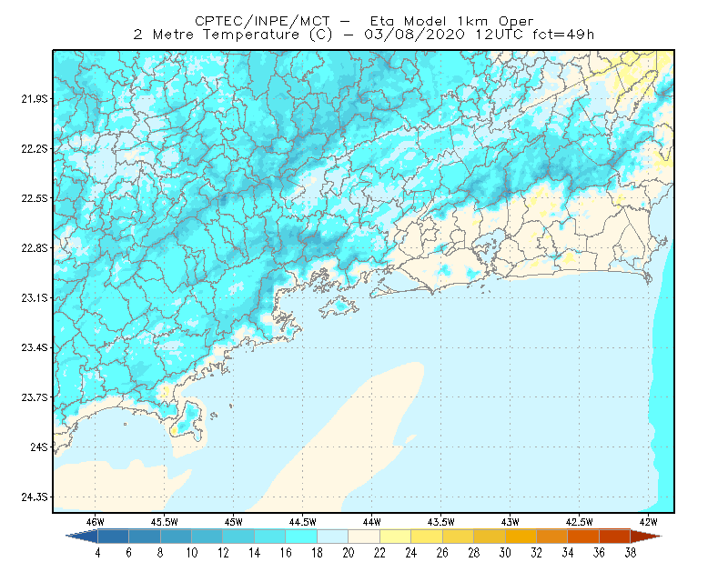This screenshot has width=728, height=562.
Task: Click the 23.1S latitude axis label
Action: [x=34, y=298]
